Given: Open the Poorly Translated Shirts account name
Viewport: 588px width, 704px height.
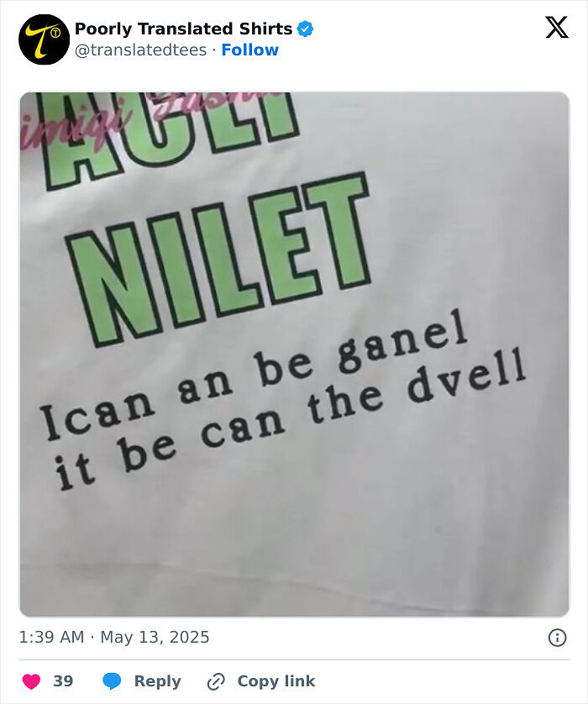Looking at the screenshot, I should point(183,29).
